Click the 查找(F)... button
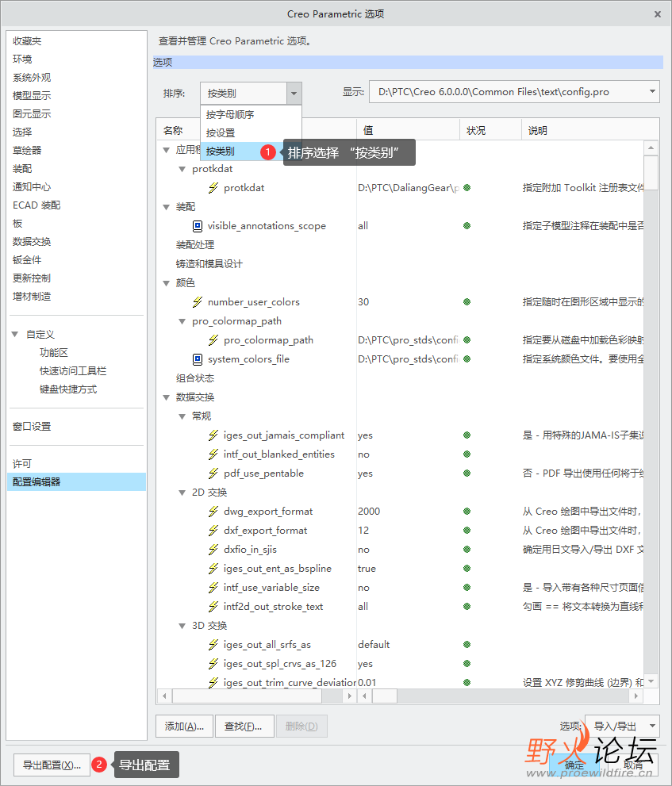The height and width of the screenshot is (786, 672). point(244,726)
